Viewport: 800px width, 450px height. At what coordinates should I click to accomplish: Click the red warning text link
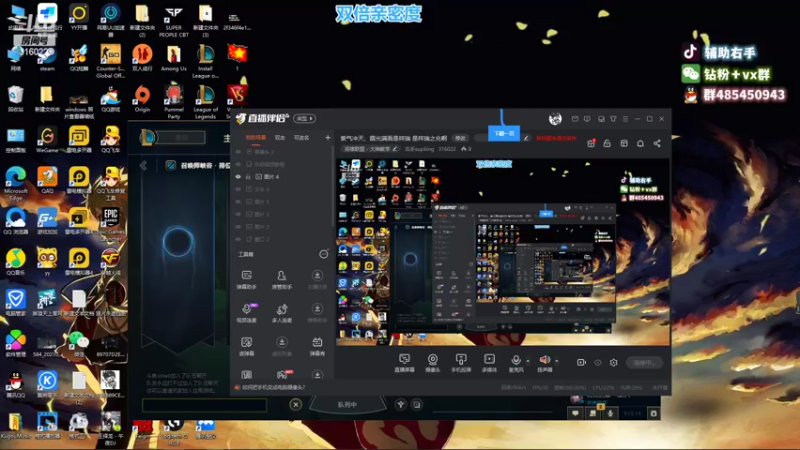pos(556,138)
